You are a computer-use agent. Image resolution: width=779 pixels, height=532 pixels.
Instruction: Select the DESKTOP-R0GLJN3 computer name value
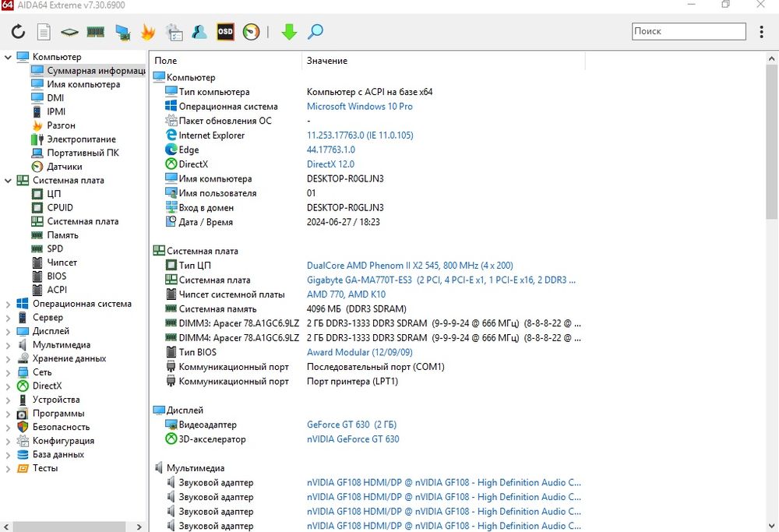coord(345,178)
